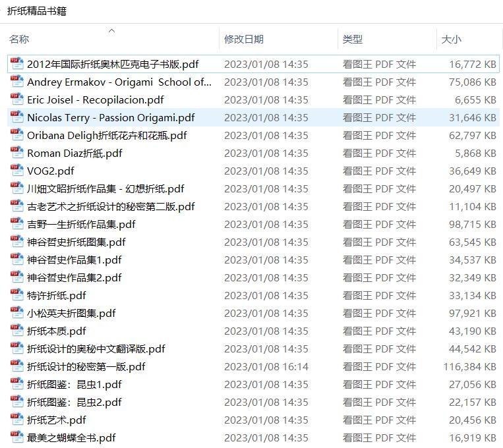Click the PDF icon beside Andrey Ermakov file
The height and width of the screenshot is (448, 503).
click(16, 82)
